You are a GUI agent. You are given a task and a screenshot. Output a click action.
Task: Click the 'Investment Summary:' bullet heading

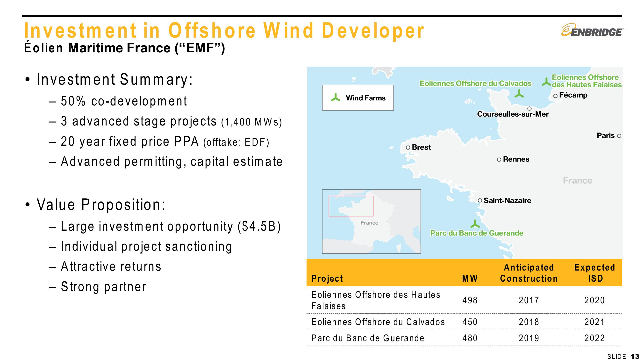[115, 79]
